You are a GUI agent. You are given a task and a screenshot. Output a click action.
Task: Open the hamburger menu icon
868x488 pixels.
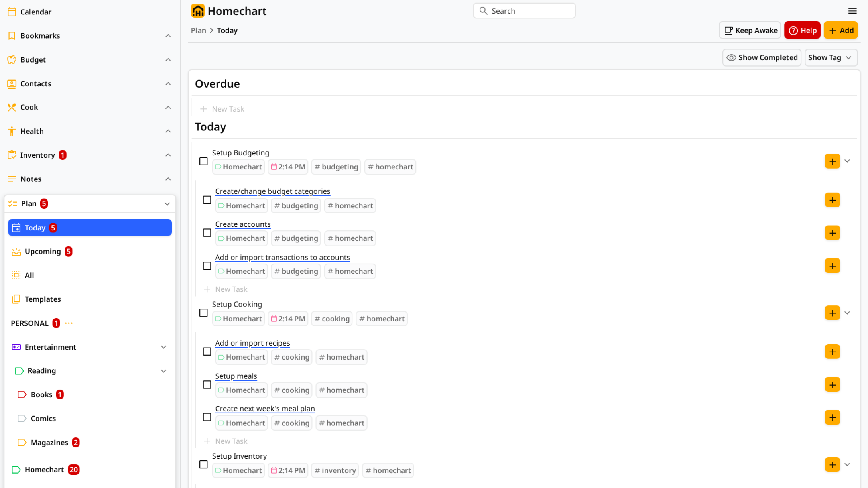pos(852,11)
